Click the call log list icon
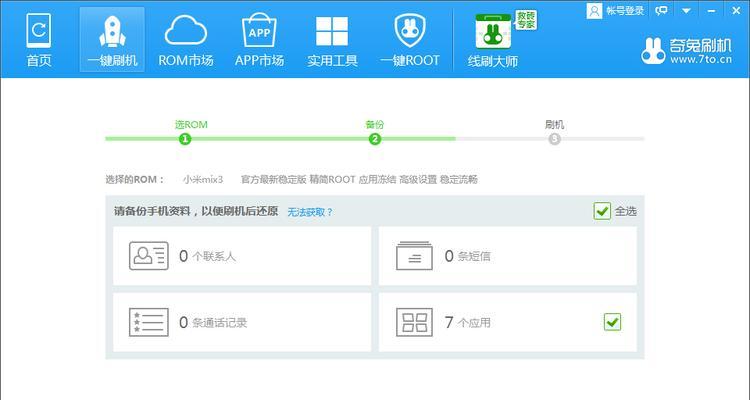This screenshot has height=400, width=750. pos(149,322)
